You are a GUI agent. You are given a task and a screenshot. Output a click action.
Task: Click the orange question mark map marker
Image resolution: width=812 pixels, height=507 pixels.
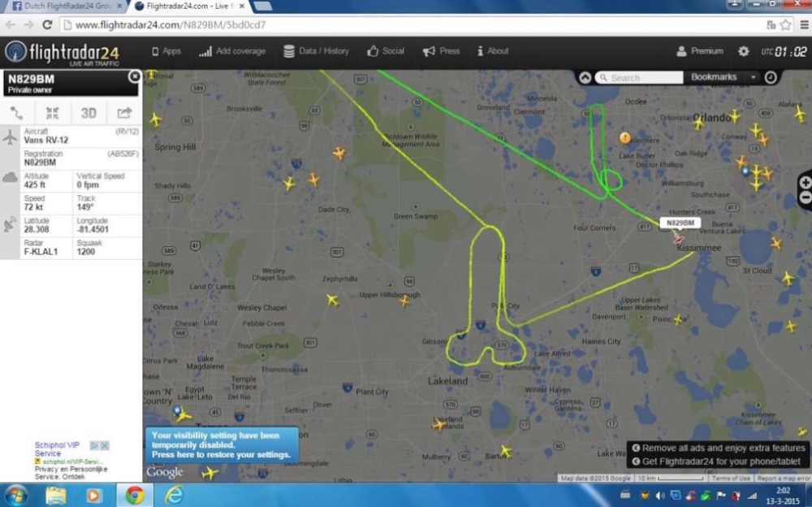click(625, 137)
